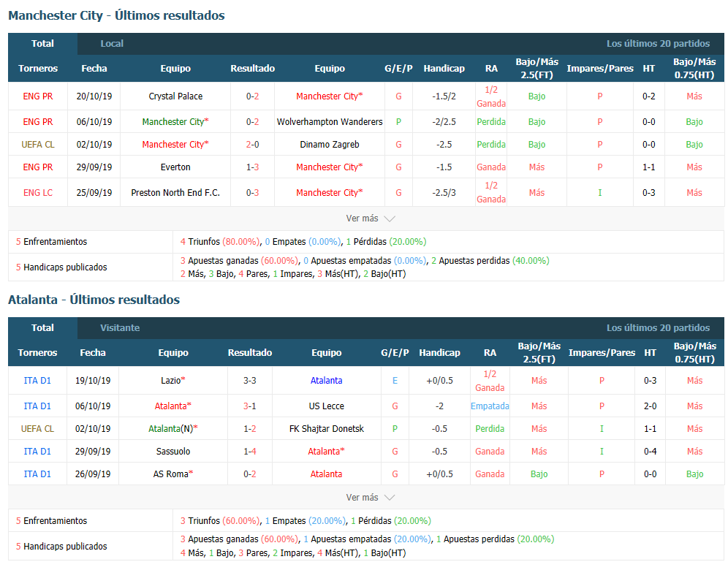
Task: Click ITA D1 tournament on 19/10/19 row
Action: point(37,380)
